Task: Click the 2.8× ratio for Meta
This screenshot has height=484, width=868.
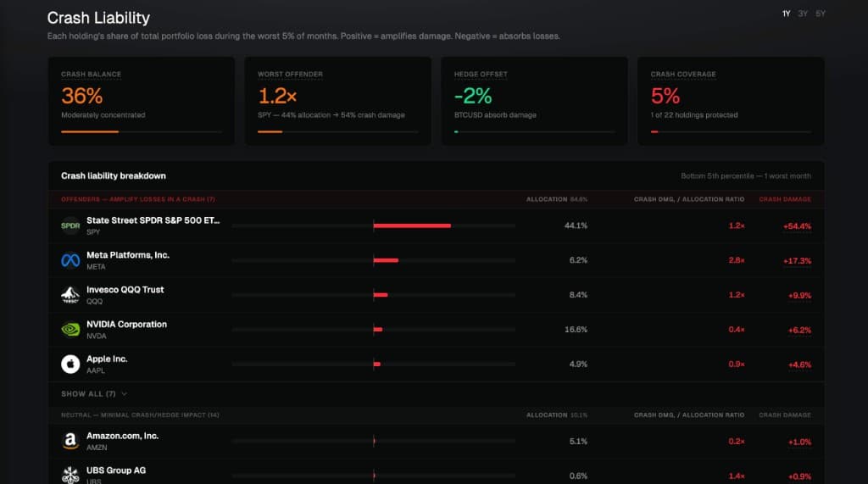Action: click(737, 260)
